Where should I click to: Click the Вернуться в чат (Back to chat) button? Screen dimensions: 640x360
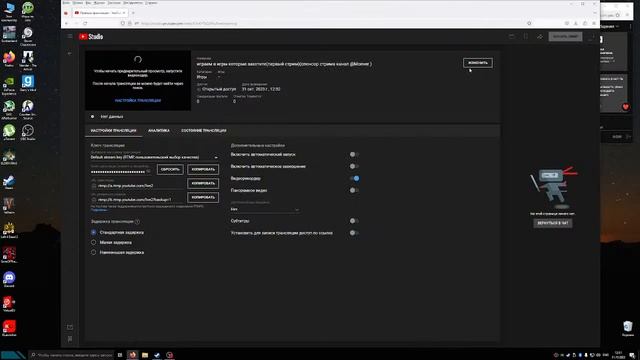553,223
